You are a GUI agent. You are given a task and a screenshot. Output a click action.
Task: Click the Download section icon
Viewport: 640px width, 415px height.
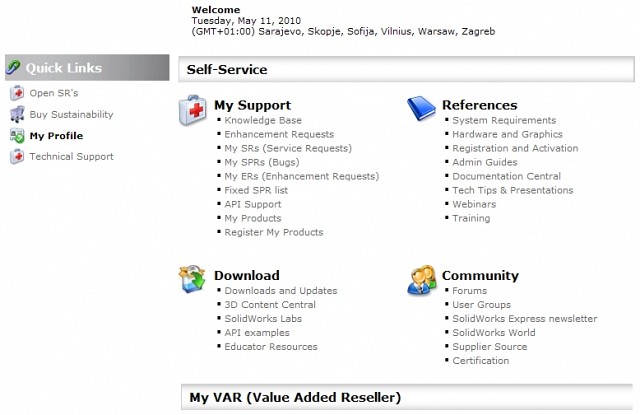(x=192, y=279)
